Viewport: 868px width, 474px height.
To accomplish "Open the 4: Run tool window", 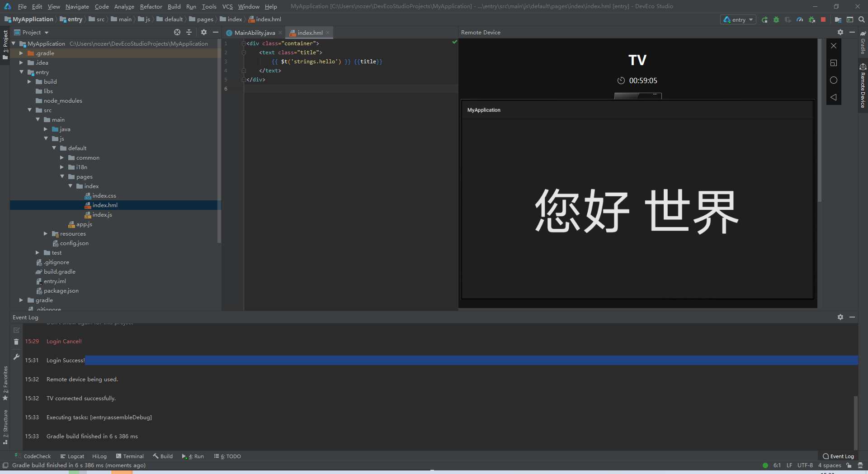I will point(193,456).
